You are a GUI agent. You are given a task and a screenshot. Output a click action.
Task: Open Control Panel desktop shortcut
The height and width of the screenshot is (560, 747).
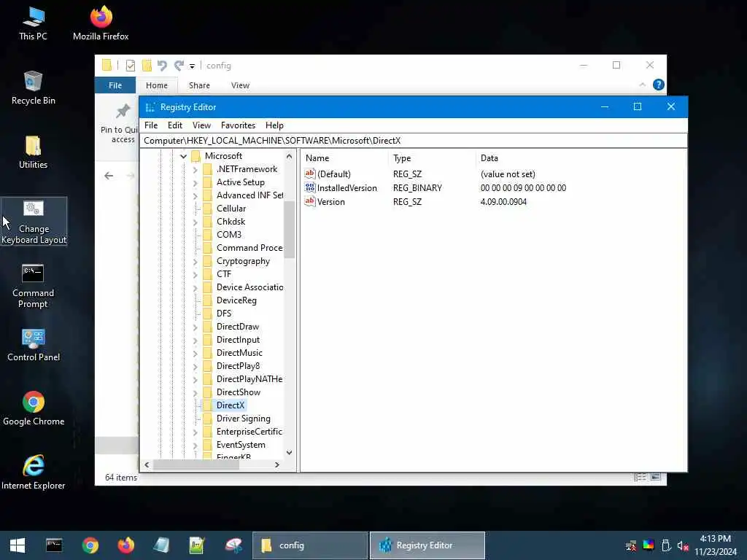(34, 345)
